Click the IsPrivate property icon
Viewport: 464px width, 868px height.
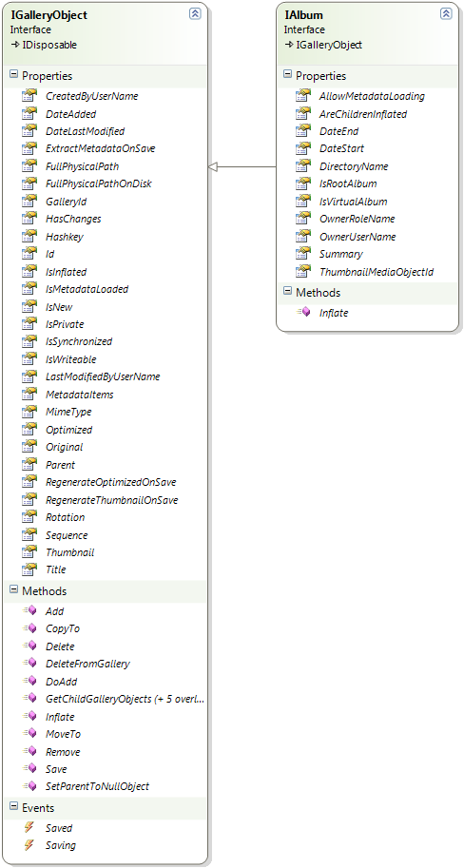point(29,324)
